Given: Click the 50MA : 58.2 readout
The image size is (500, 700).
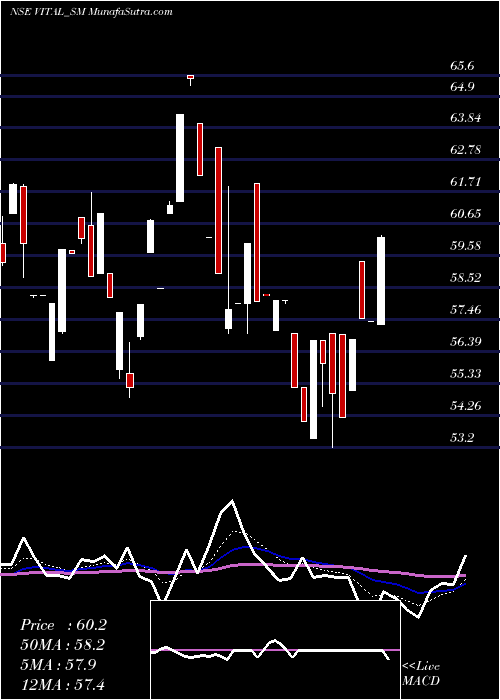Looking at the screenshot, I should click(x=63, y=645).
